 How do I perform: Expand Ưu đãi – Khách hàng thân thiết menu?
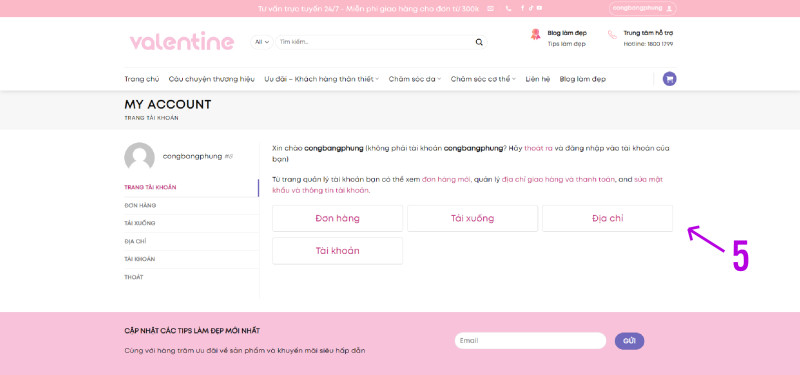[x=321, y=79]
